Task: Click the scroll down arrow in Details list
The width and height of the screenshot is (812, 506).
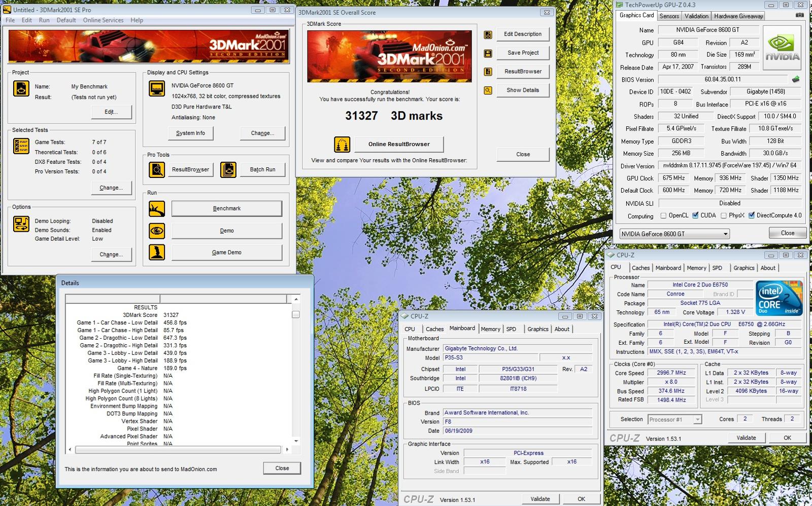Action: coord(296,440)
